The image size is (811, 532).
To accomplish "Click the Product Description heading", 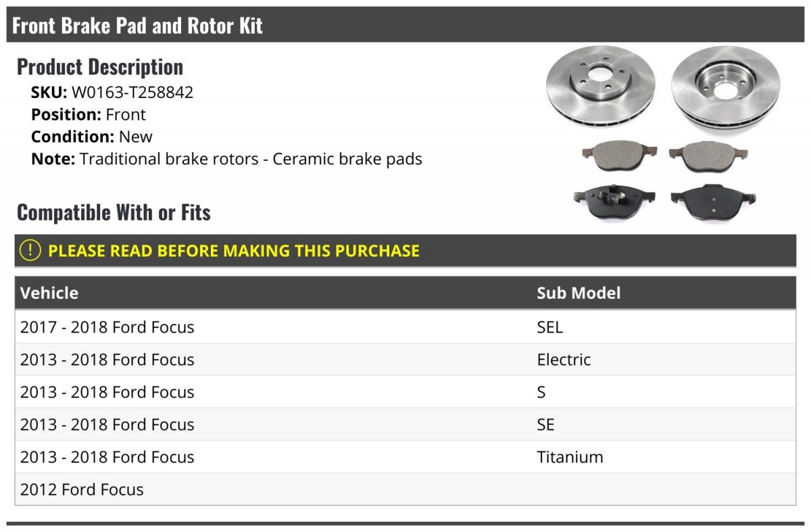I will (x=100, y=67).
